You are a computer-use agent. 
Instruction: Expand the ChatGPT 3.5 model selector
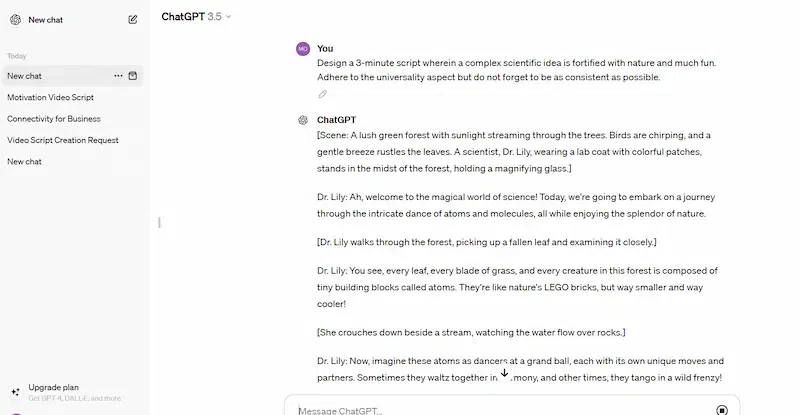click(196, 16)
